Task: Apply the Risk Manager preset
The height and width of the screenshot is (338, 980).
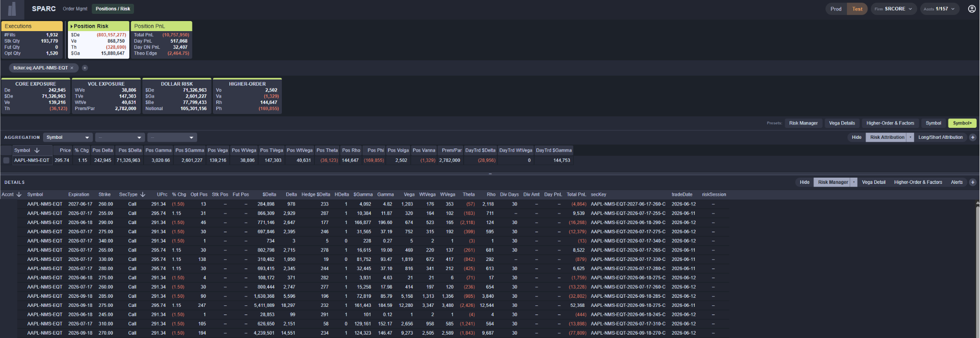Action: coord(803,123)
